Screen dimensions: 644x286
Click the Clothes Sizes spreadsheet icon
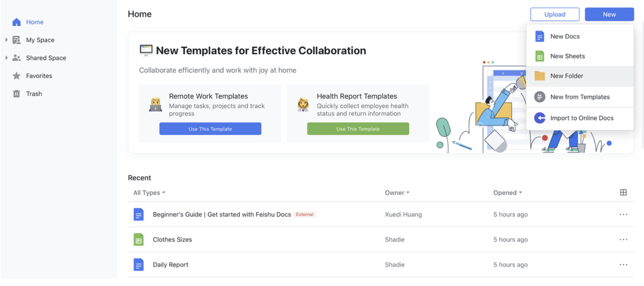click(x=138, y=240)
